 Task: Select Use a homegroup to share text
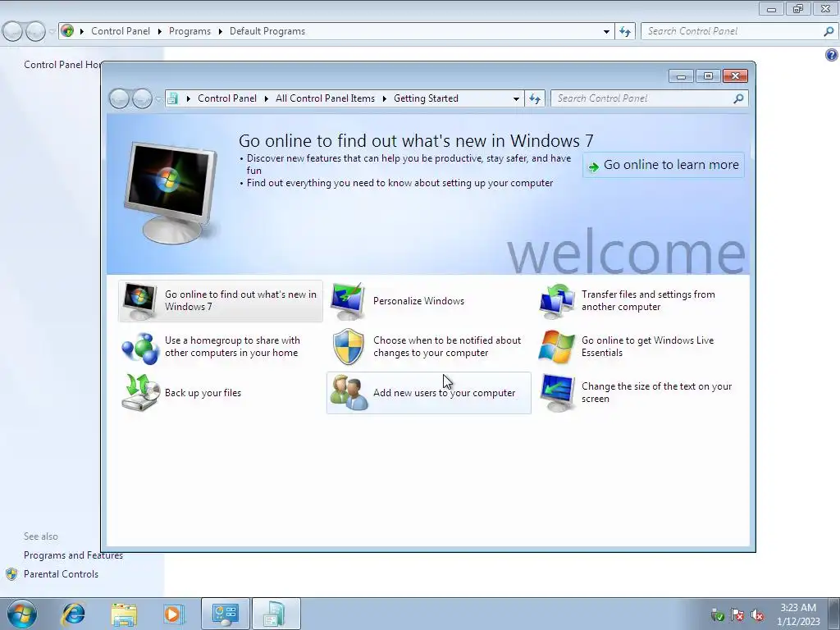[x=232, y=347]
